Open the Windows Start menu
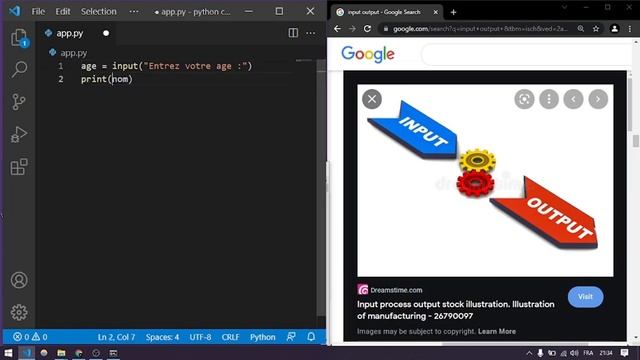The height and width of the screenshot is (360, 640). 8,353
